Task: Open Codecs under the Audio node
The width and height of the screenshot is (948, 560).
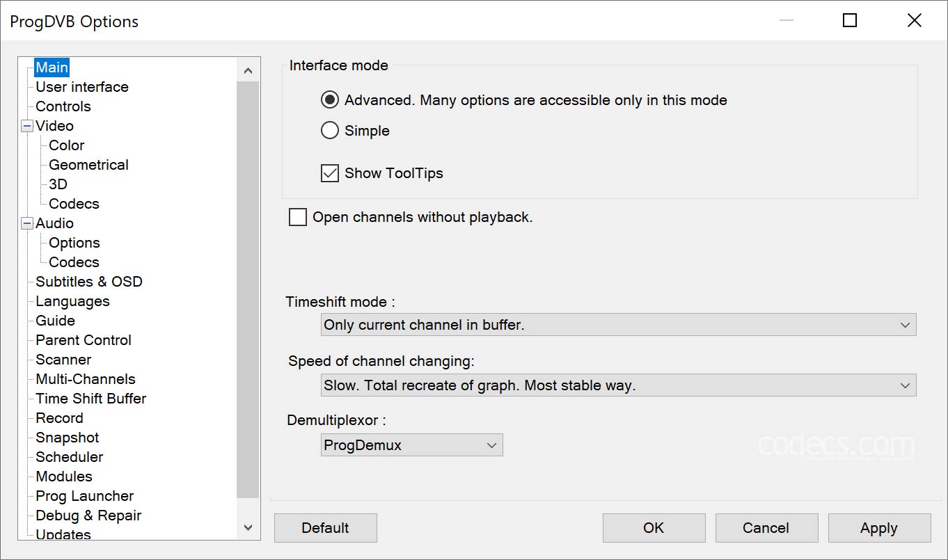Action: pyautogui.click(x=74, y=262)
